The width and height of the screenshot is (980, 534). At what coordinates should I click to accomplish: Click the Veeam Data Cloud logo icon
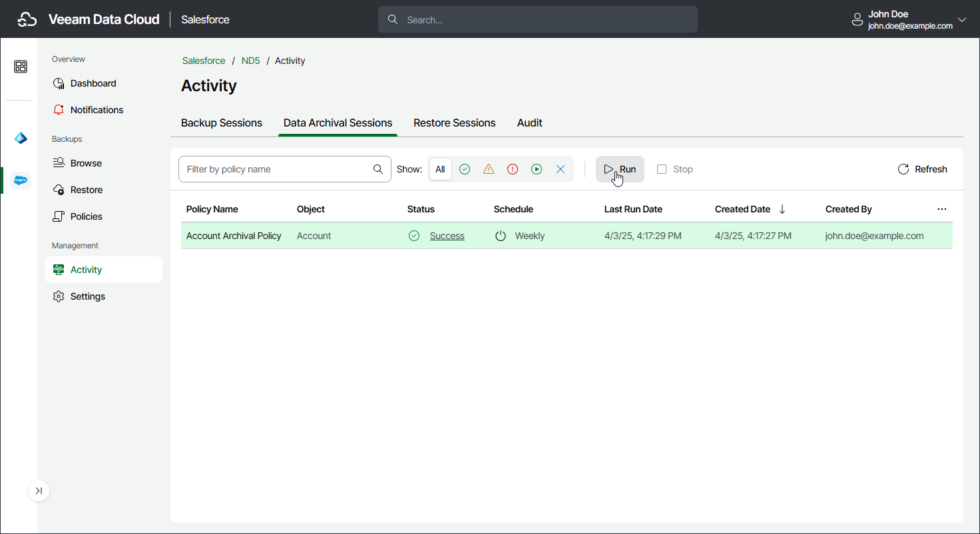[27, 19]
